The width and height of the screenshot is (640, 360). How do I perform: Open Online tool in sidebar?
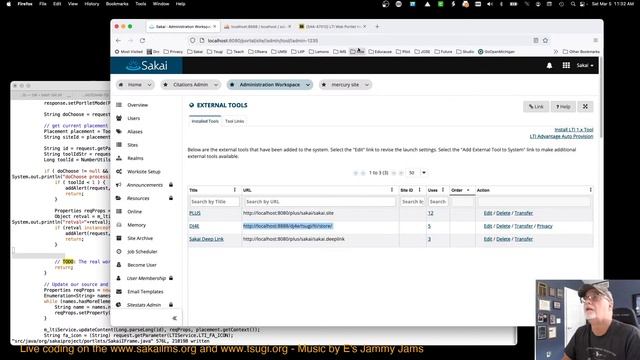coord(134,211)
